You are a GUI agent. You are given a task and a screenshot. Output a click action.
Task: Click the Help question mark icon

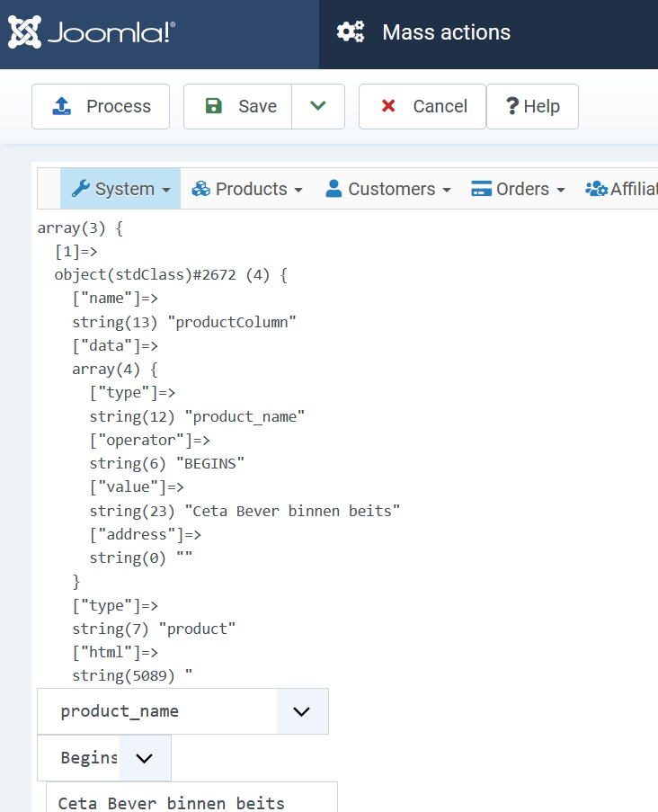pos(512,106)
